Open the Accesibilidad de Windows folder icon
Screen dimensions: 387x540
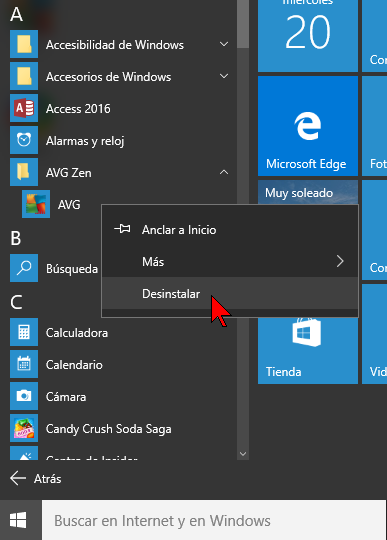tap(24, 44)
